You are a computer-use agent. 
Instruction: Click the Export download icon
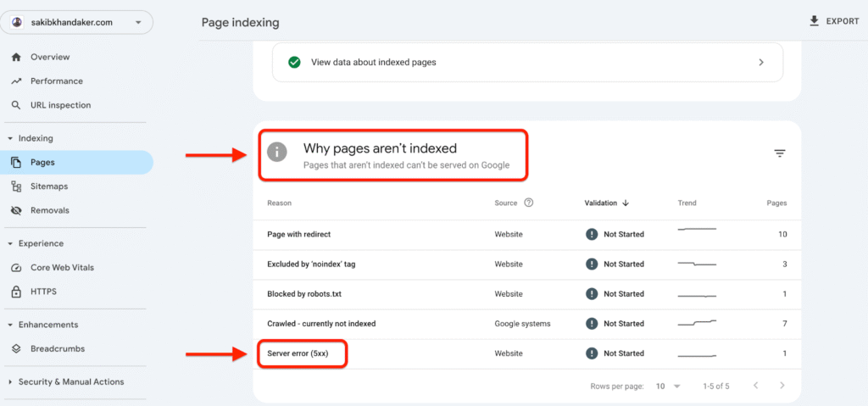click(815, 21)
